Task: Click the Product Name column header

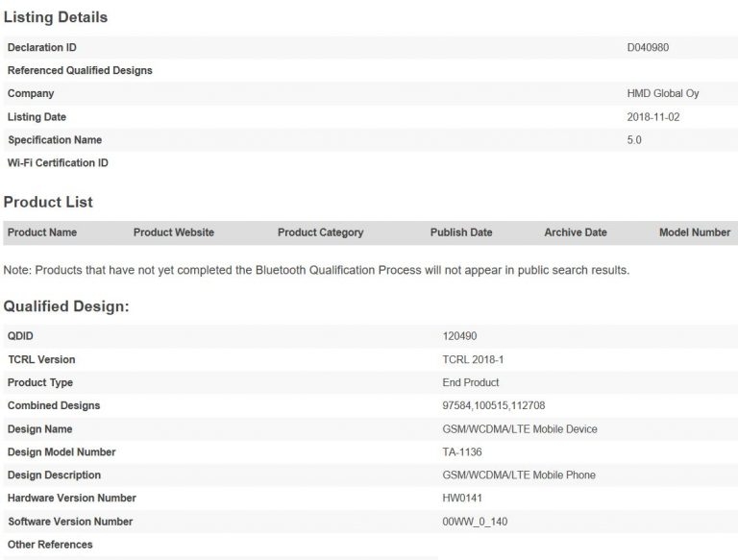Action: pos(42,232)
